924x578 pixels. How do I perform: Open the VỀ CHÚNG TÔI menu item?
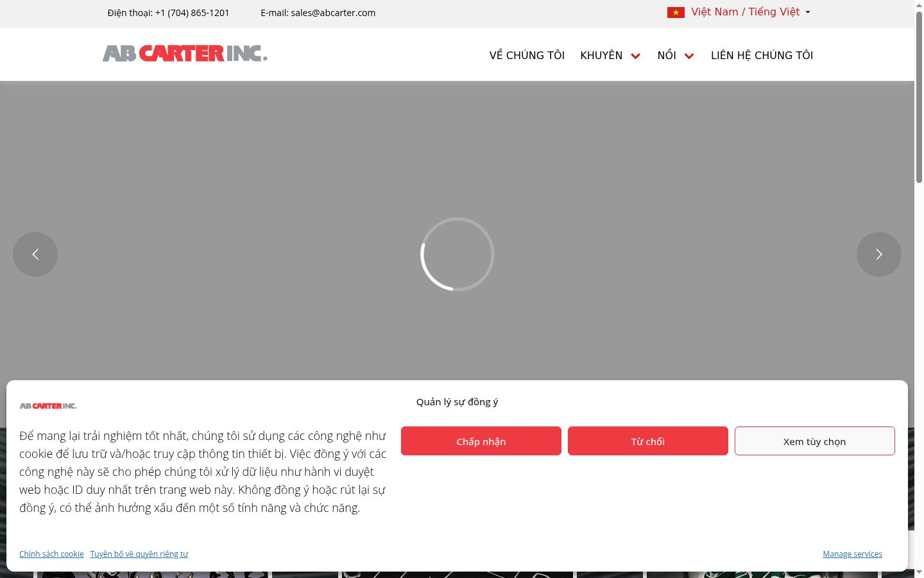(x=527, y=55)
